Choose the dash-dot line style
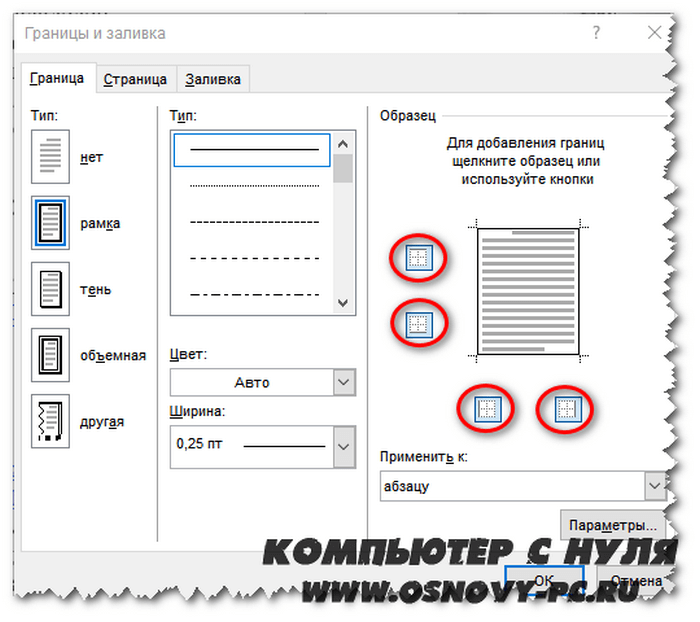Screen dimensions: 700x622 coord(254,295)
